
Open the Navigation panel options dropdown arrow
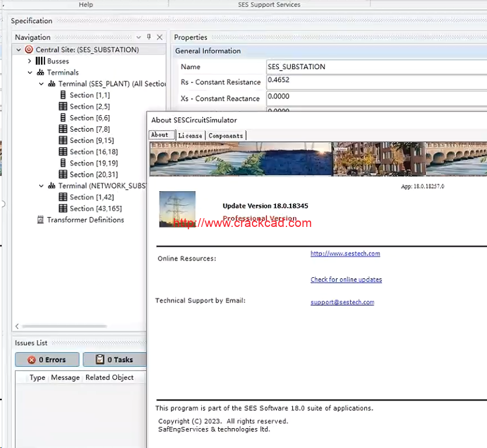tap(139, 37)
